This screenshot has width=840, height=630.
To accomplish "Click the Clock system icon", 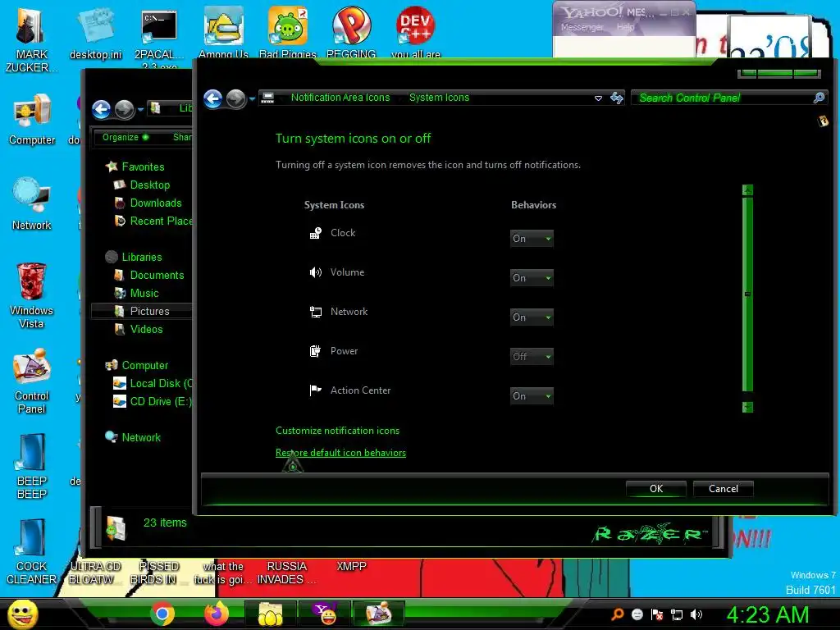I will (316, 233).
